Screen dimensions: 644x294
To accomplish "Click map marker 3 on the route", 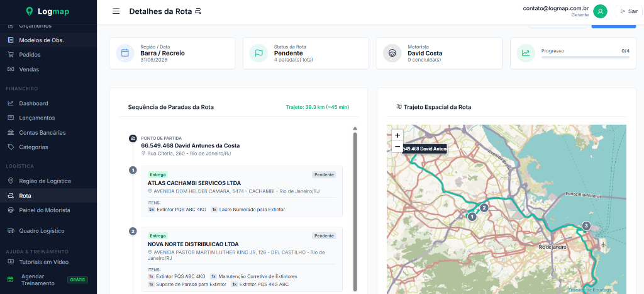I will (x=586, y=225).
